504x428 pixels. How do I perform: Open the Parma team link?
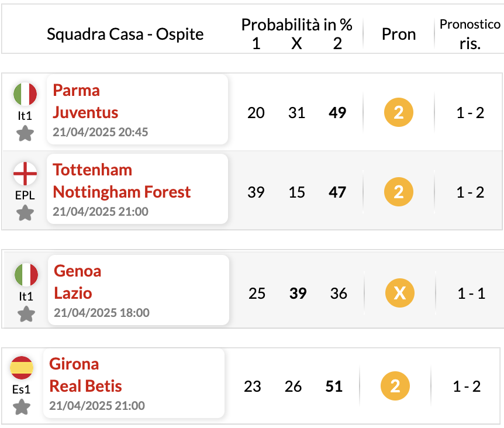(76, 90)
